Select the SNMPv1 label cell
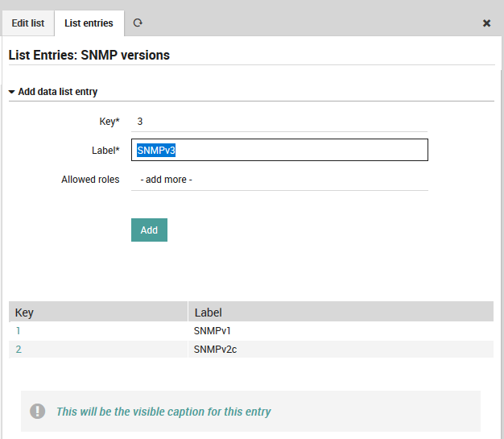 point(212,330)
